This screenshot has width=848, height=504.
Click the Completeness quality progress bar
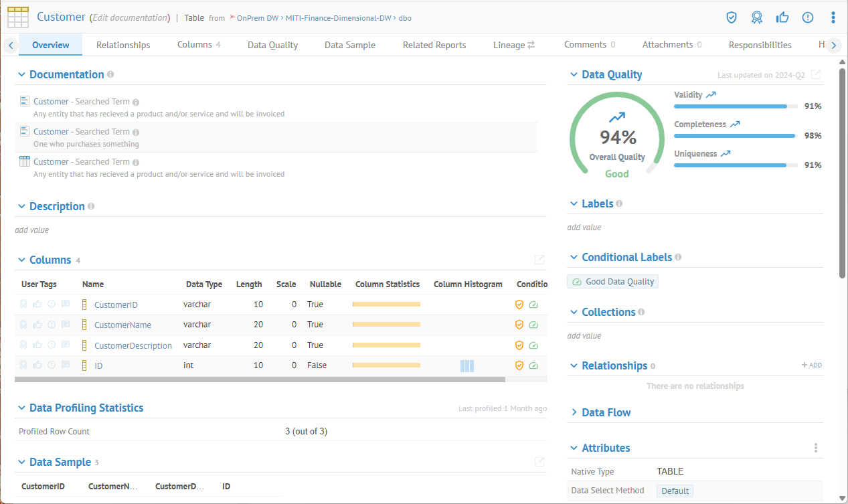735,136
